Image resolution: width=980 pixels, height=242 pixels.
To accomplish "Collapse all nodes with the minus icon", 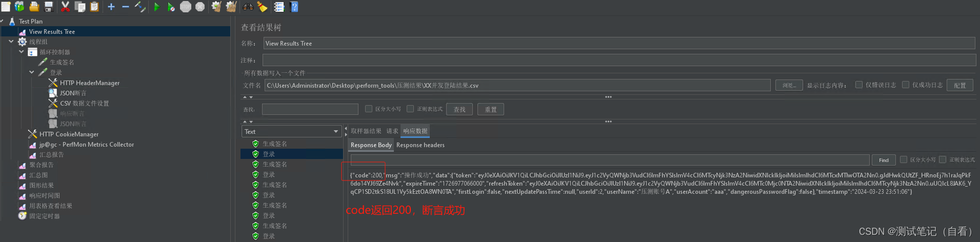I will 125,7.
